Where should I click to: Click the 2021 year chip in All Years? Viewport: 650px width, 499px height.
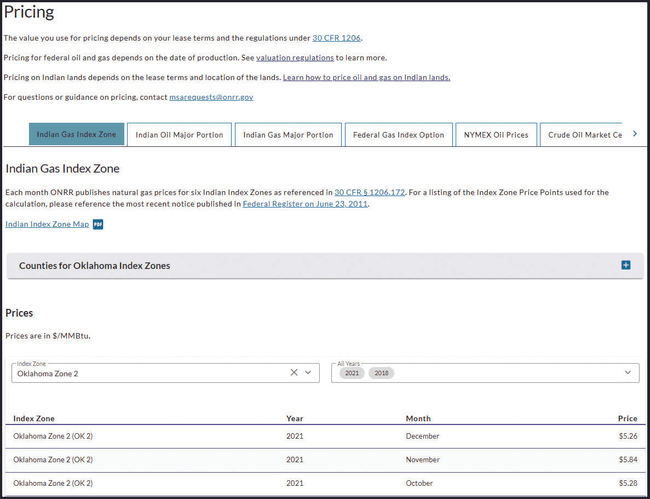pos(351,373)
